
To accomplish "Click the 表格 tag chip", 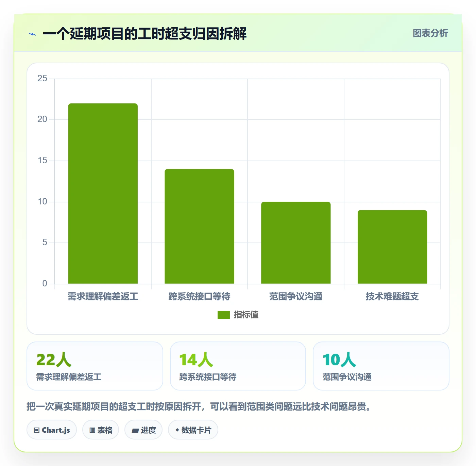I will (101, 430).
